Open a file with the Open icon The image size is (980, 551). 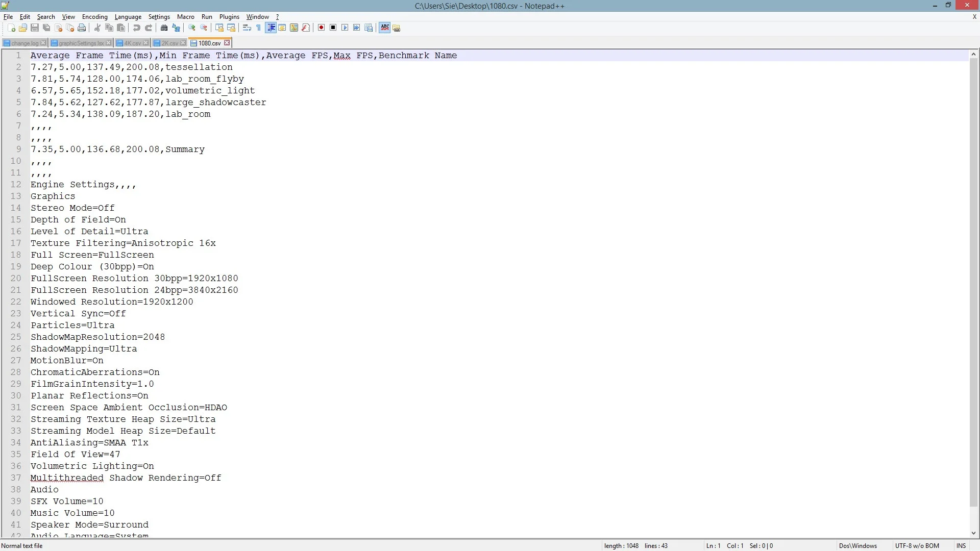(23, 28)
